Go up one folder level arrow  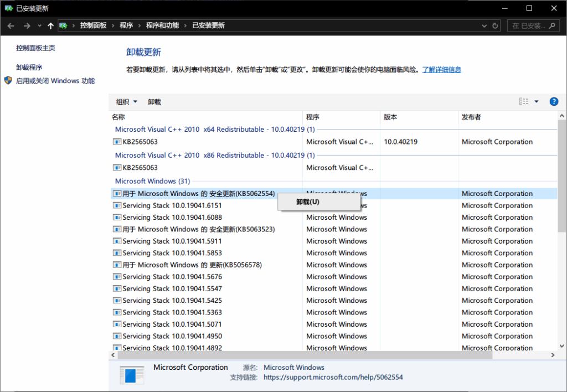tap(50, 25)
